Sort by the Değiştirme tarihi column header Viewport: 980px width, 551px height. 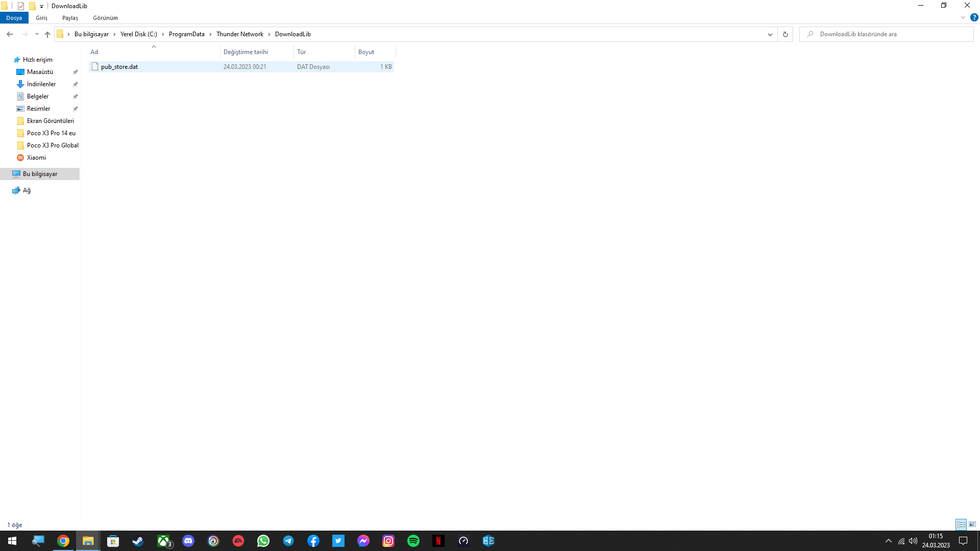pos(246,52)
